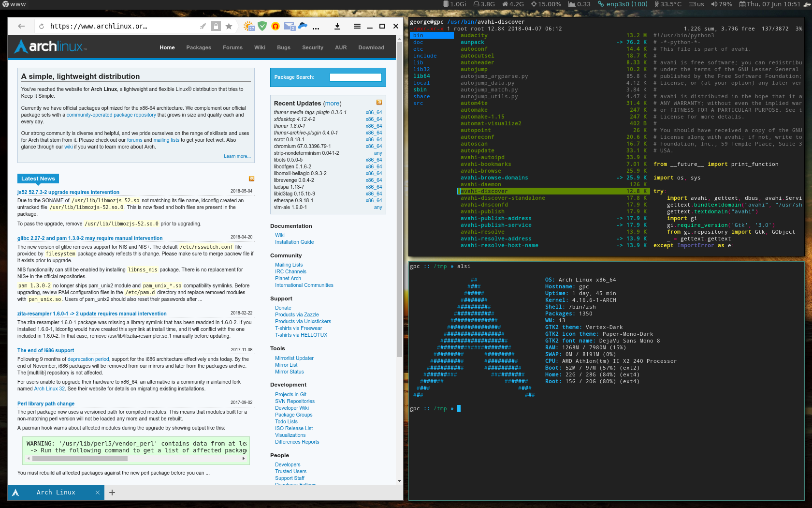Open the Bugs navigation item
The width and height of the screenshot is (812, 508).
coord(284,47)
